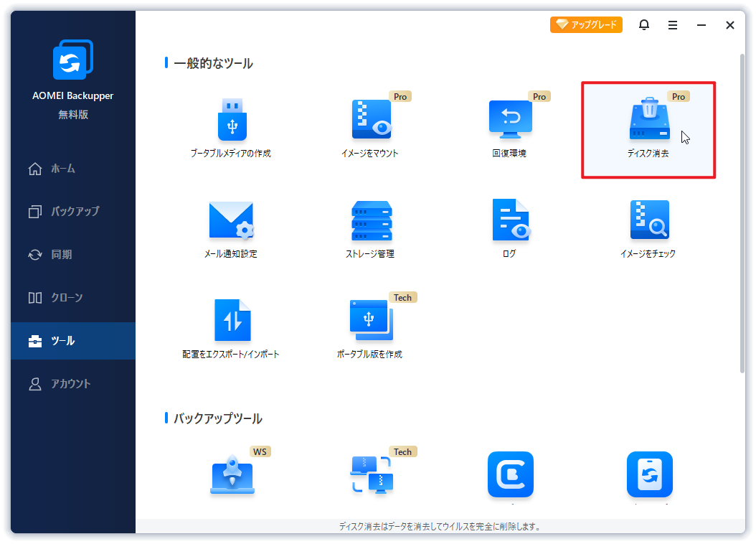
Task: Click the Tech-badged multi-computer image tool
Action: click(372, 475)
